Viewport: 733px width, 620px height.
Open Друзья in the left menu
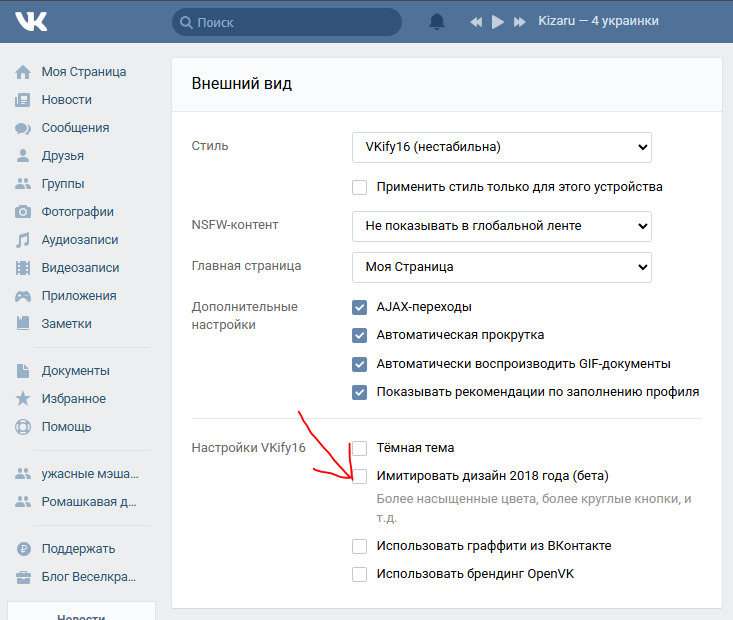63,156
